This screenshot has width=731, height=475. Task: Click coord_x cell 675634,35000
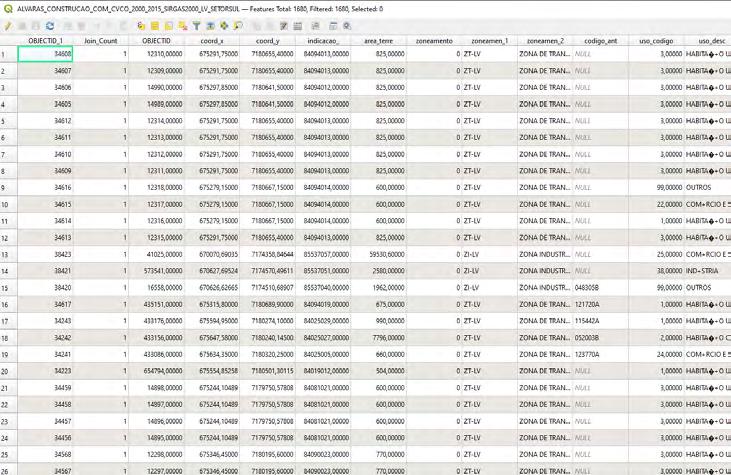(212, 355)
